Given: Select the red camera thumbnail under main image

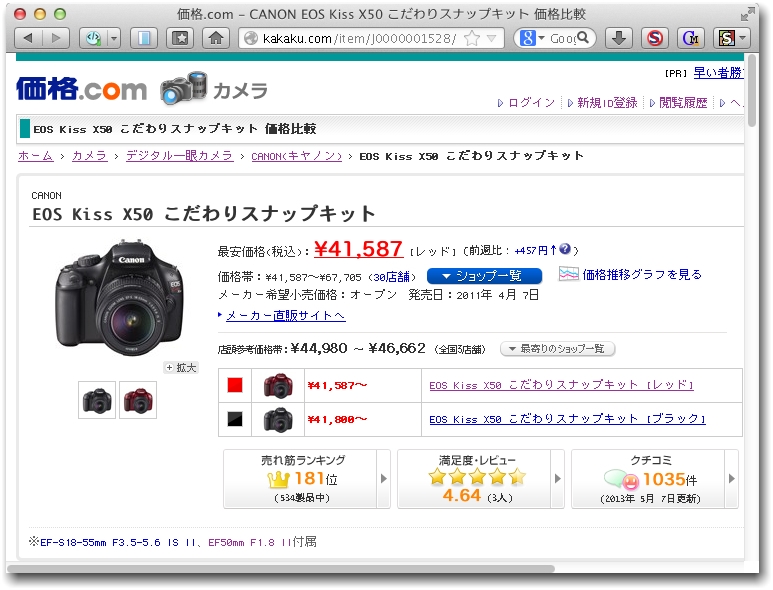Looking at the screenshot, I should (x=137, y=400).
